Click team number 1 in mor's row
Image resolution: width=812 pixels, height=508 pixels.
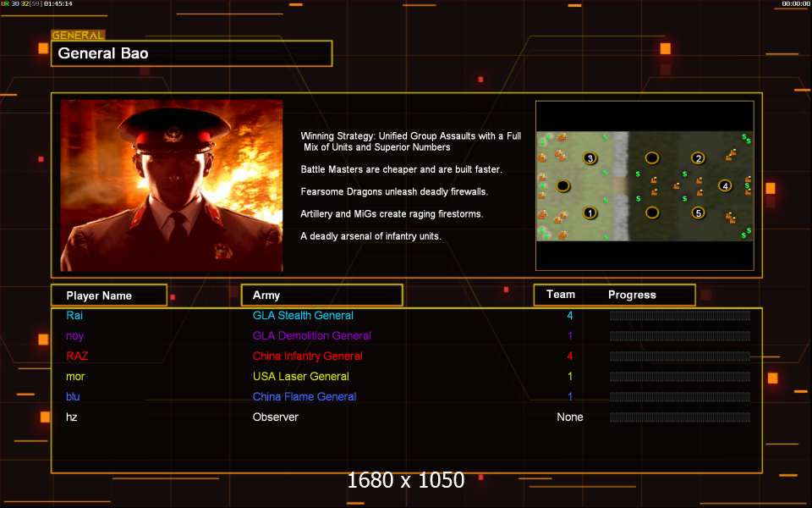pos(570,376)
